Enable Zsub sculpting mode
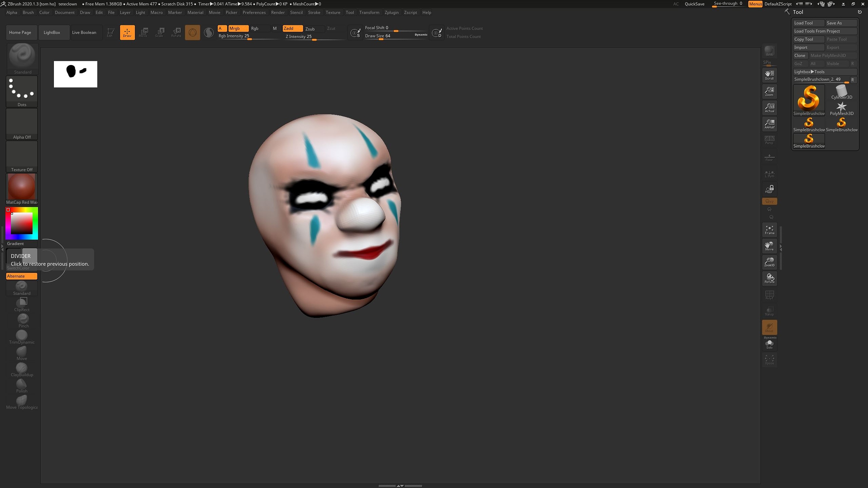The height and width of the screenshot is (488, 868). click(x=310, y=29)
